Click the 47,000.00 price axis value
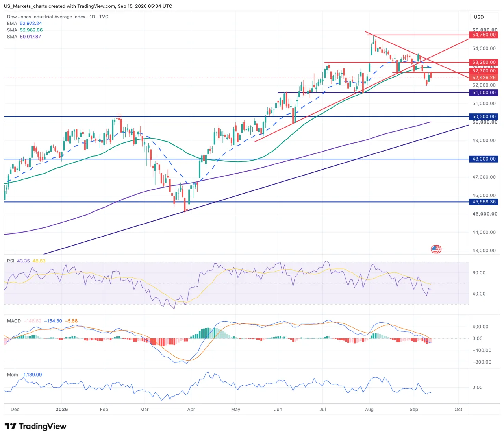504x438 pixels. (484, 177)
